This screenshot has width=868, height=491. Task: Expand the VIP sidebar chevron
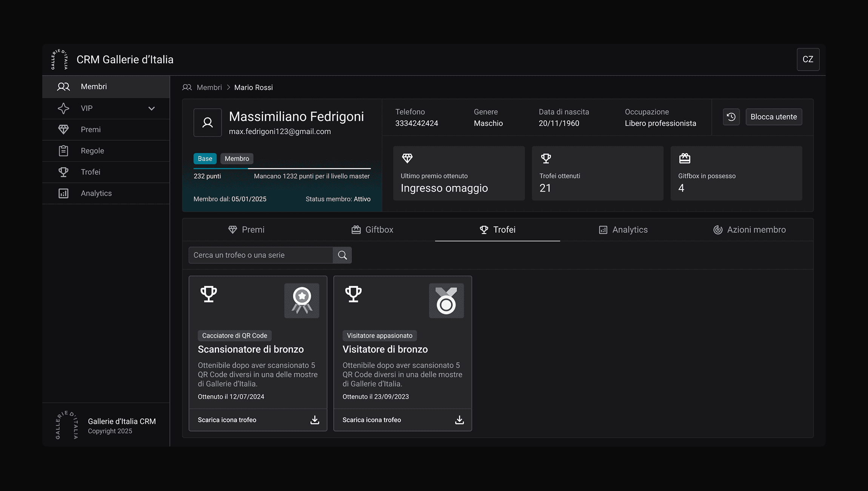[x=151, y=108]
